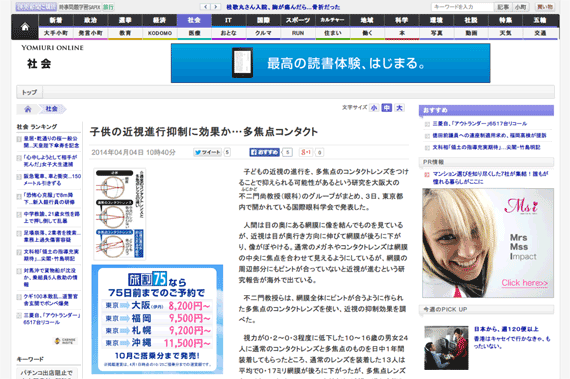This screenshot has width=570, height=379.
Task: Open 住まい section
Action: click(x=332, y=33)
